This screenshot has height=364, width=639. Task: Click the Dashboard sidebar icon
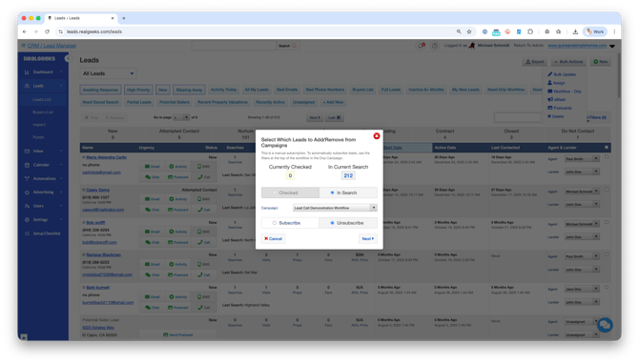27,72
